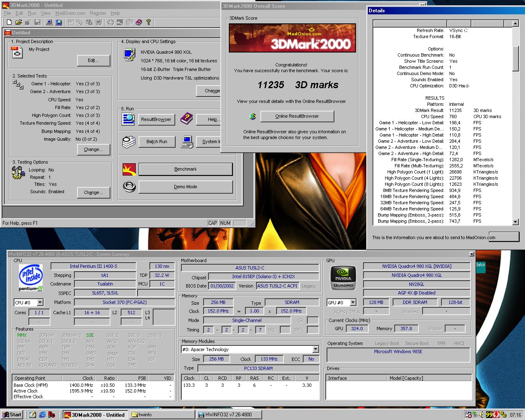The height and width of the screenshot is (420, 525).
Task: Open the File menu
Action: click(x=7, y=13)
